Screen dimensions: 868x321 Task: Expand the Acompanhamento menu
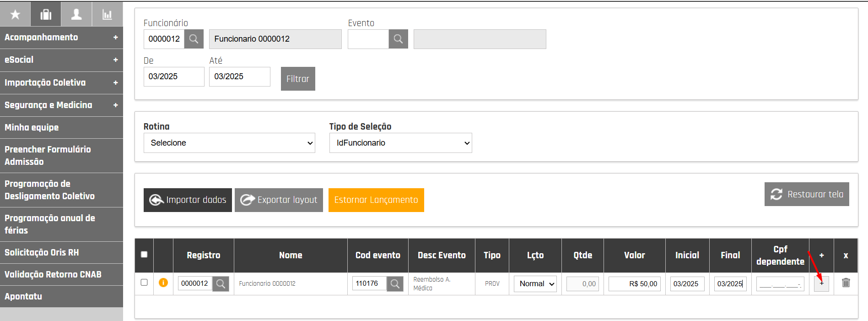pos(61,37)
